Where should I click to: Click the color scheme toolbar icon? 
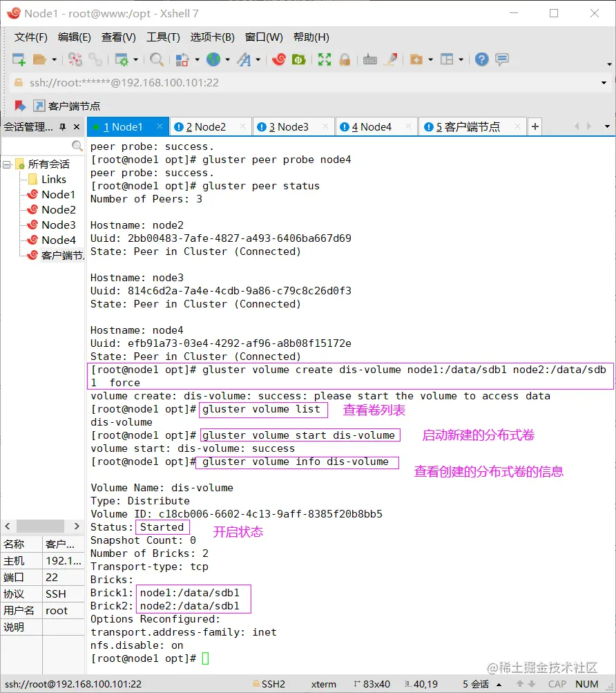182,59
